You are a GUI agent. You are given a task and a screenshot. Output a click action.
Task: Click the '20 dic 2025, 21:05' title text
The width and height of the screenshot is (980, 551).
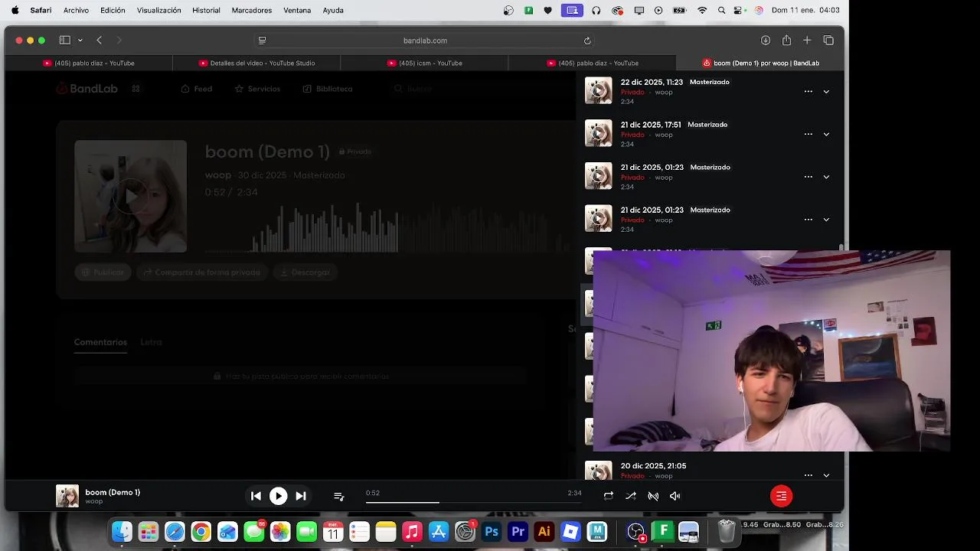point(653,466)
